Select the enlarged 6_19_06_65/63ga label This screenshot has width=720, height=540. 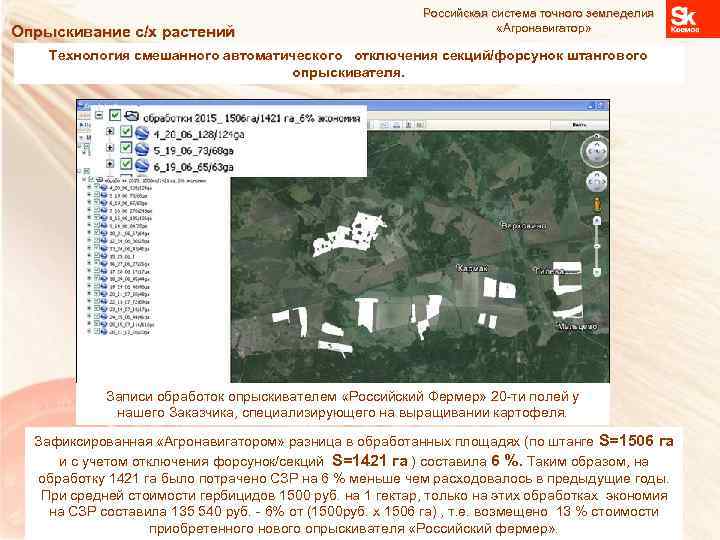pyautogui.click(x=193, y=167)
